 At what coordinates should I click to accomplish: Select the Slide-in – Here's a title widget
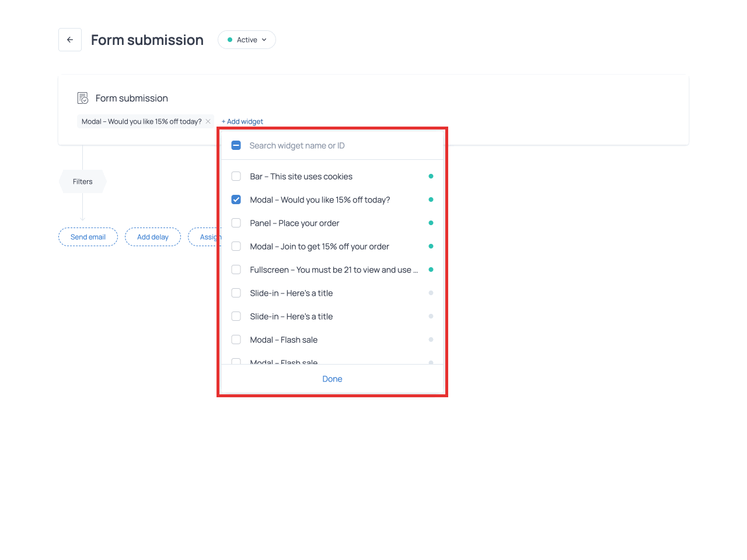click(236, 292)
